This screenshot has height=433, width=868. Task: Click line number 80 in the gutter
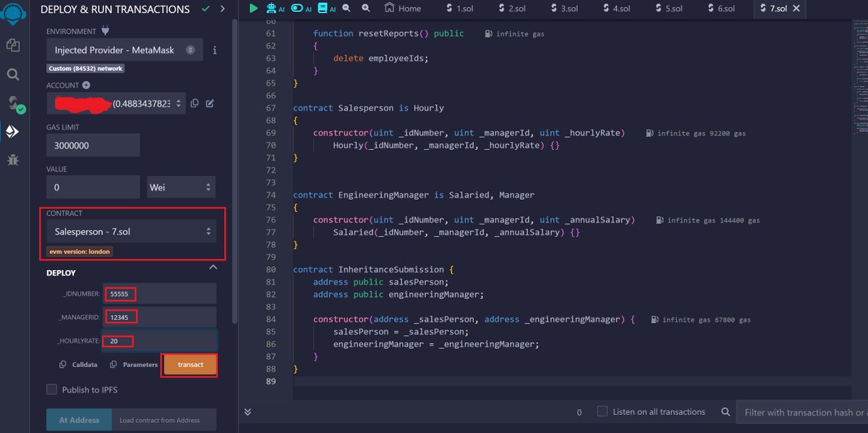[271, 269]
